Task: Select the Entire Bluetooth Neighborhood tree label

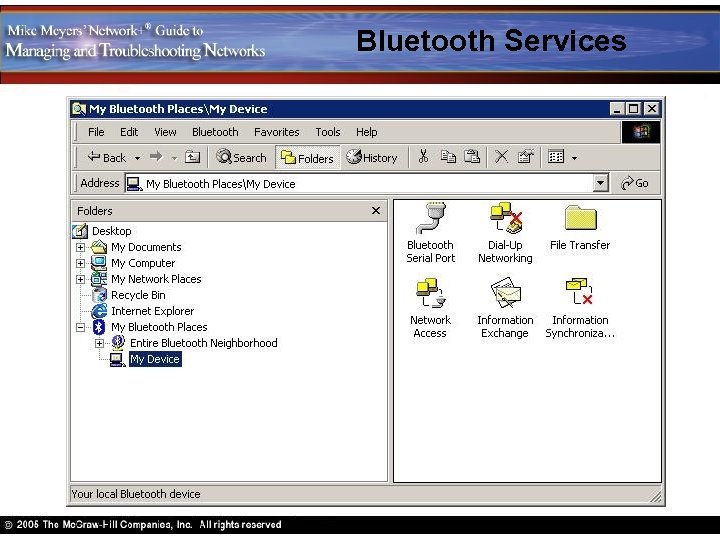Action: click(x=203, y=343)
